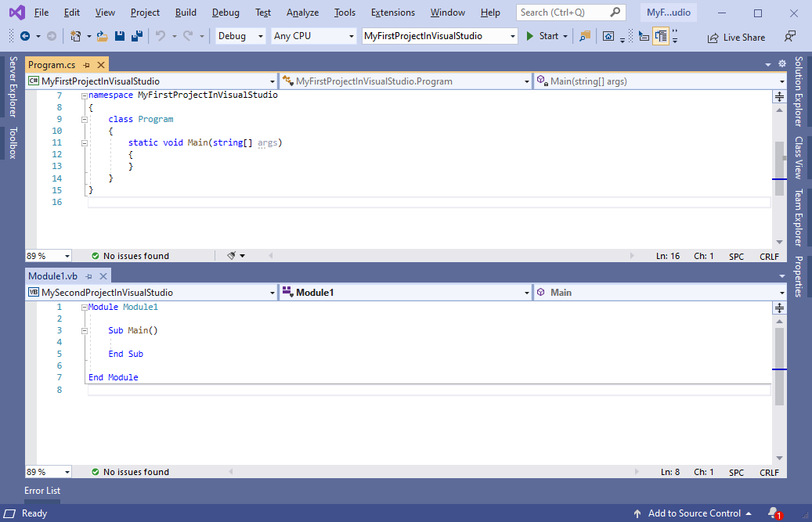Open the File menu
The image size is (812, 522).
[x=42, y=13]
